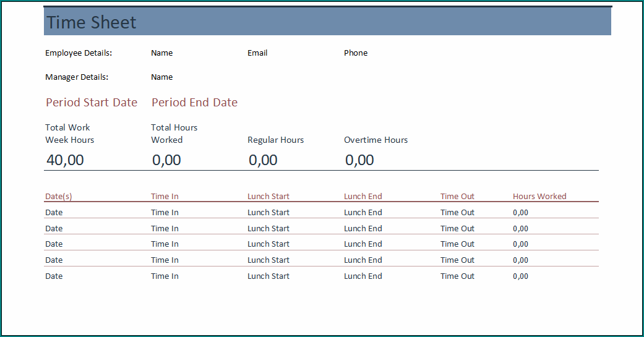This screenshot has width=644, height=337.
Task: Click the Time Out column header
Action: [x=458, y=197]
